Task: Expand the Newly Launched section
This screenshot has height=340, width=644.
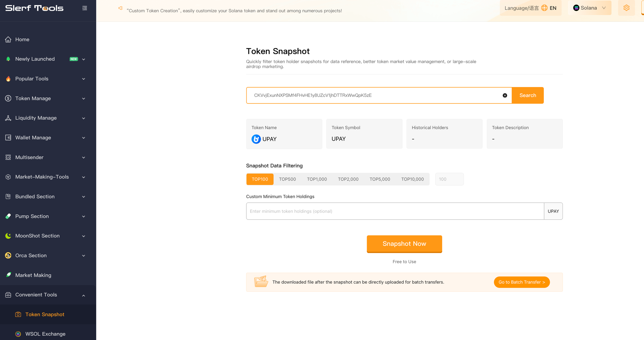Action: (84, 59)
